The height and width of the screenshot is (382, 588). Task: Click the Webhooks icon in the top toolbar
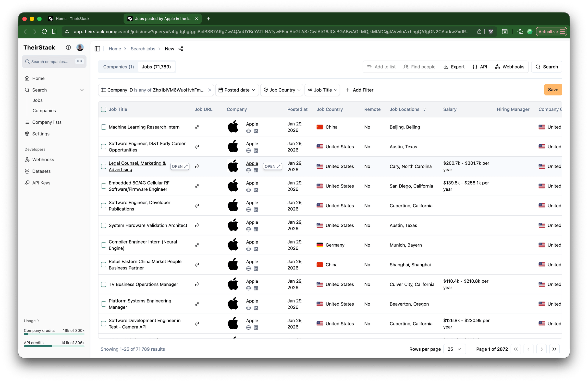(x=497, y=67)
